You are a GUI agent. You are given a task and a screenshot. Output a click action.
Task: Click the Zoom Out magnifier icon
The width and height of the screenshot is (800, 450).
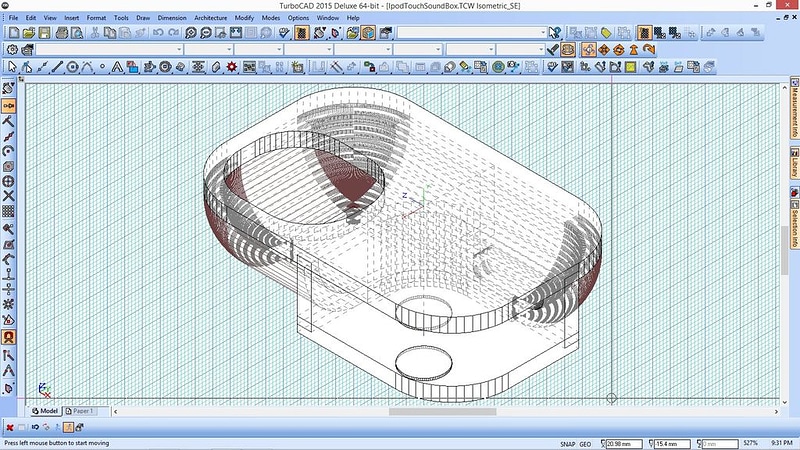click(x=206, y=33)
